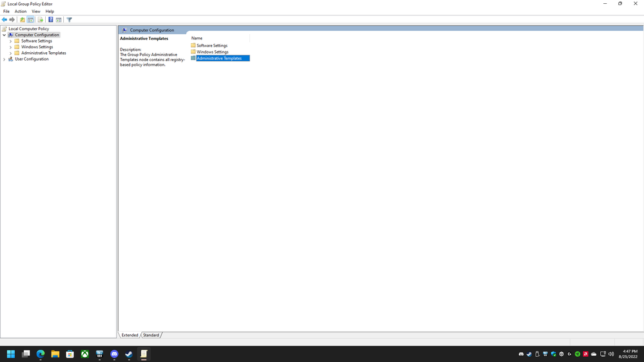The height and width of the screenshot is (362, 644).
Task: Click the Software Settings folder icon in list
Action: [193, 45]
